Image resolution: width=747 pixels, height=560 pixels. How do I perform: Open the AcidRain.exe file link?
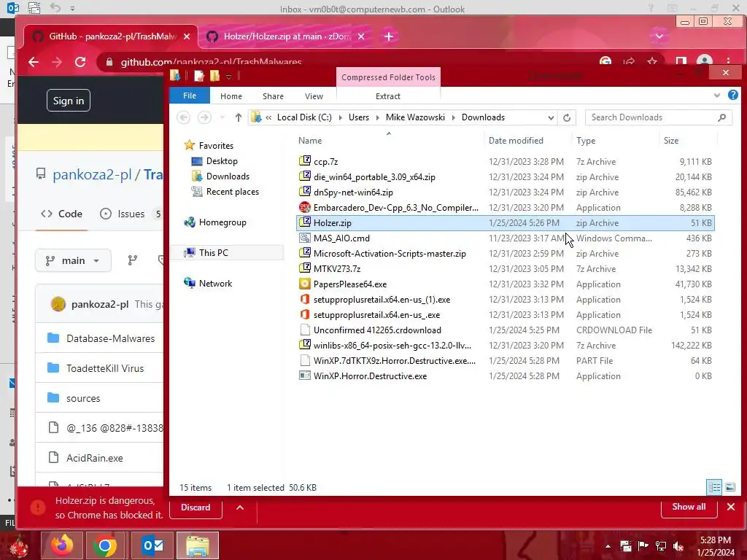[94, 458]
